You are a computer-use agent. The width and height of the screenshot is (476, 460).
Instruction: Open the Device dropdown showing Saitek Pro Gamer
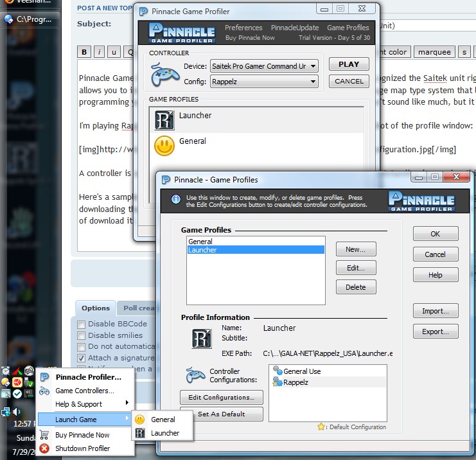pos(264,66)
